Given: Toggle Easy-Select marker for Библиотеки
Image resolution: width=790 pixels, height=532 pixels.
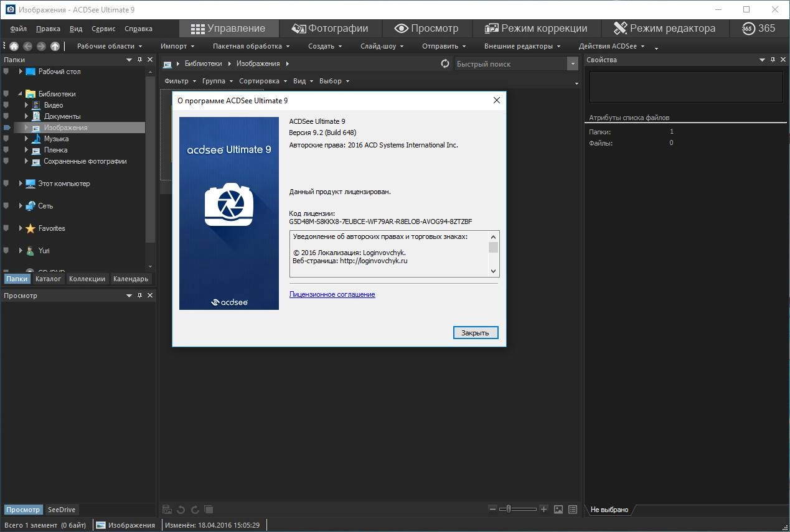Looking at the screenshot, I should click(7, 94).
